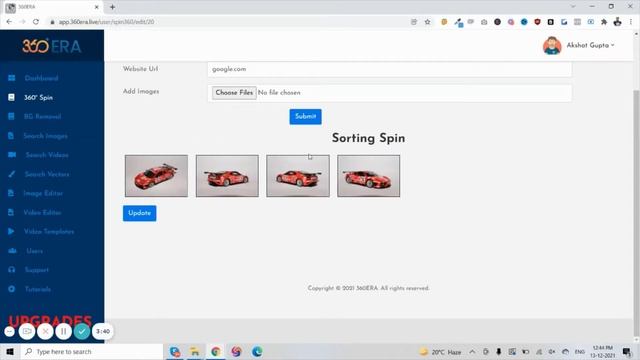640x360 pixels.
Task: Click the Choose Files button
Action: click(x=234, y=93)
